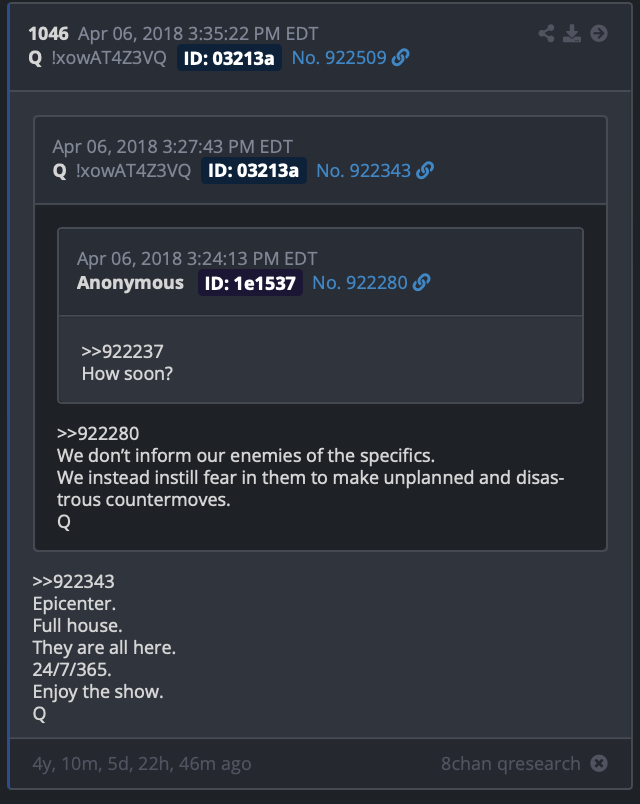
Task: Open the post link No. 922509
Action: pos(339,57)
